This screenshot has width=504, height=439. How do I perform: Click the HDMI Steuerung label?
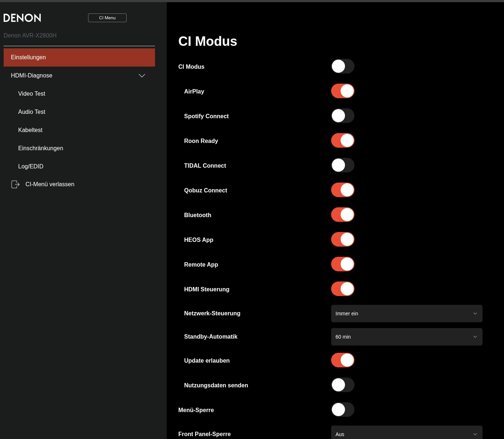(x=207, y=289)
